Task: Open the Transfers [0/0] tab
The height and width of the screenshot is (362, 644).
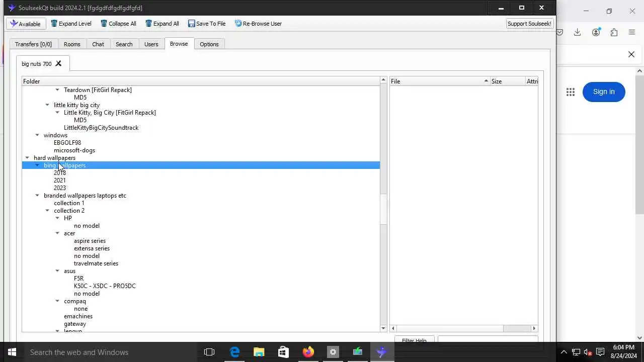Action: (x=33, y=44)
